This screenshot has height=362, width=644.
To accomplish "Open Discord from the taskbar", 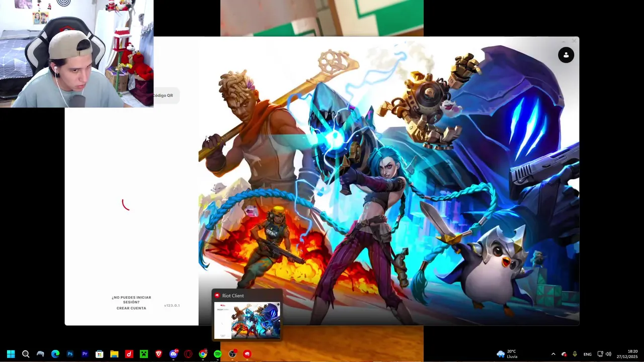I will 174,354.
